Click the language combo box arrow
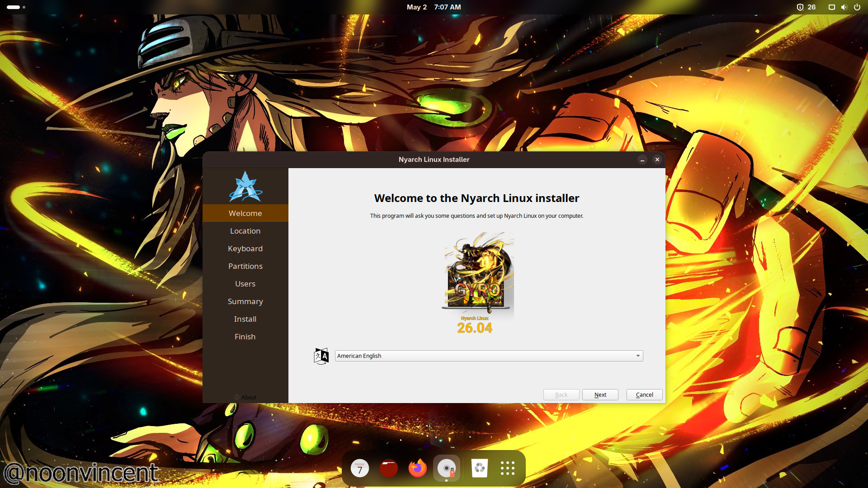868x488 pixels. 638,356
